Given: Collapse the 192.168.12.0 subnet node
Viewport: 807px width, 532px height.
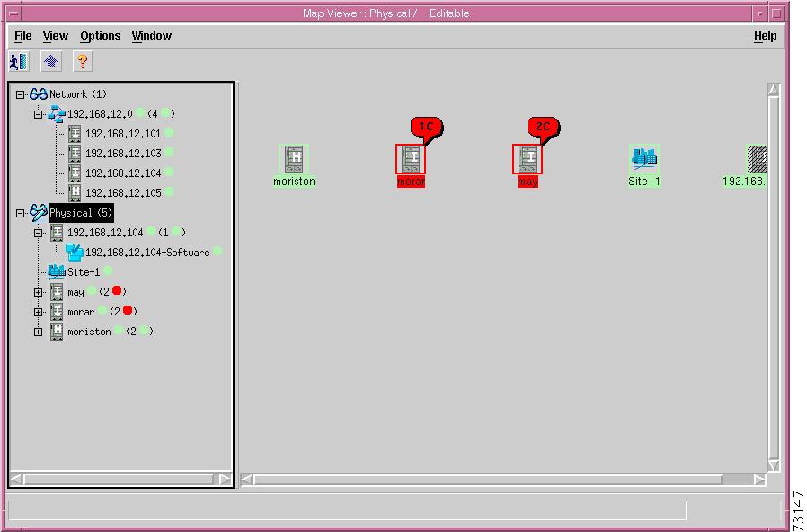Looking at the screenshot, I should [38, 114].
